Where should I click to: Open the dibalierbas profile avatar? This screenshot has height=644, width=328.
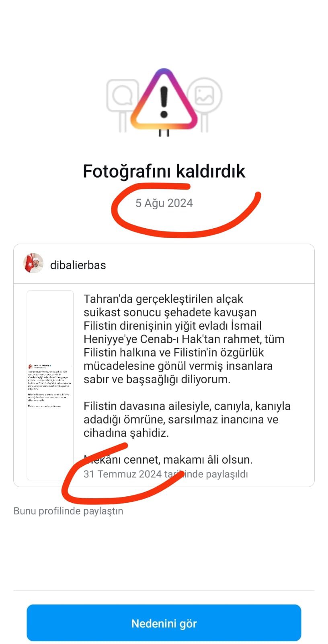click(33, 264)
